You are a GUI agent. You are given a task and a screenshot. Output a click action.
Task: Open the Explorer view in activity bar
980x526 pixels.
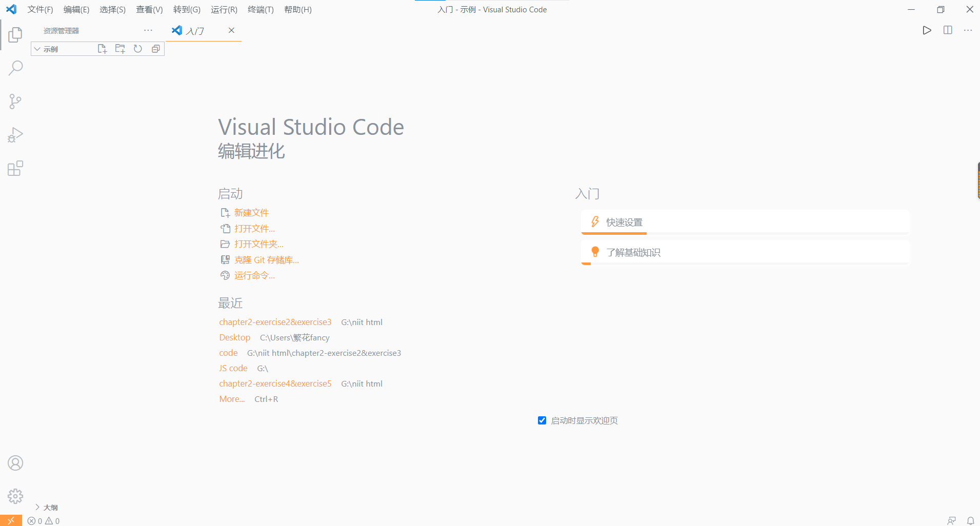tap(15, 35)
